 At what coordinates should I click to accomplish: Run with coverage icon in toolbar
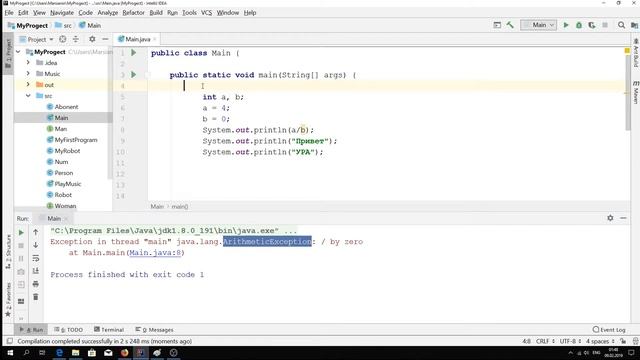coord(592,25)
